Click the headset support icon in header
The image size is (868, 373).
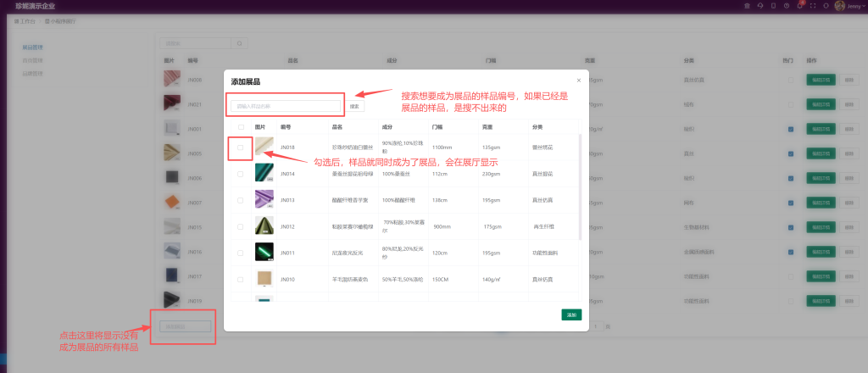pyautogui.click(x=760, y=6)
